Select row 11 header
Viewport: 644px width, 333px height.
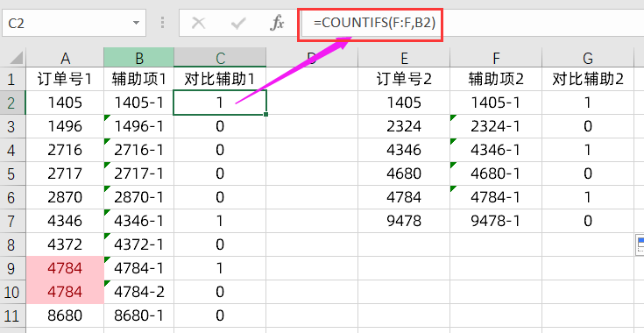click(x=12, y=315)
